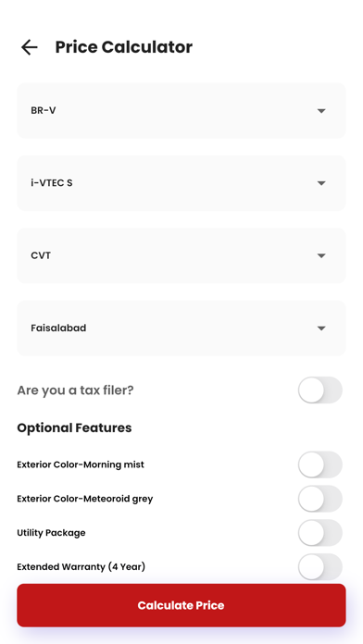
Task: Turn on the Utility Package switch
Action: pyautogui.click(x=319, y=533)
